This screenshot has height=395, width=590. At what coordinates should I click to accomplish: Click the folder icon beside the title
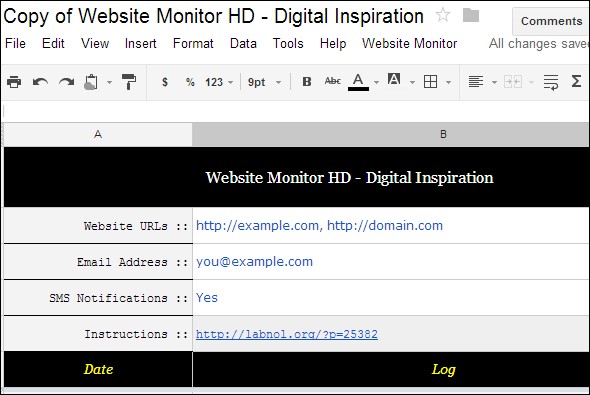pyautogui.click(x=471, y=15)
